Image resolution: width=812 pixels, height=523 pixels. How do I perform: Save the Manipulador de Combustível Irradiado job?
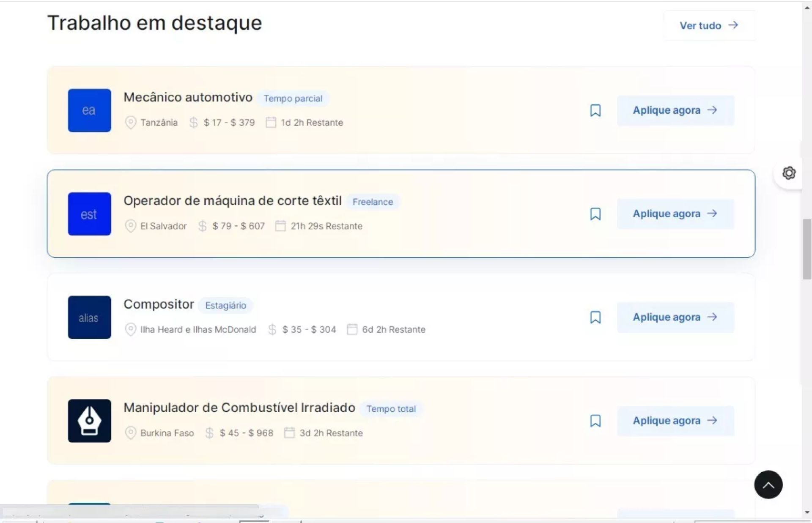pyautogui.click(x=595, y=421)
